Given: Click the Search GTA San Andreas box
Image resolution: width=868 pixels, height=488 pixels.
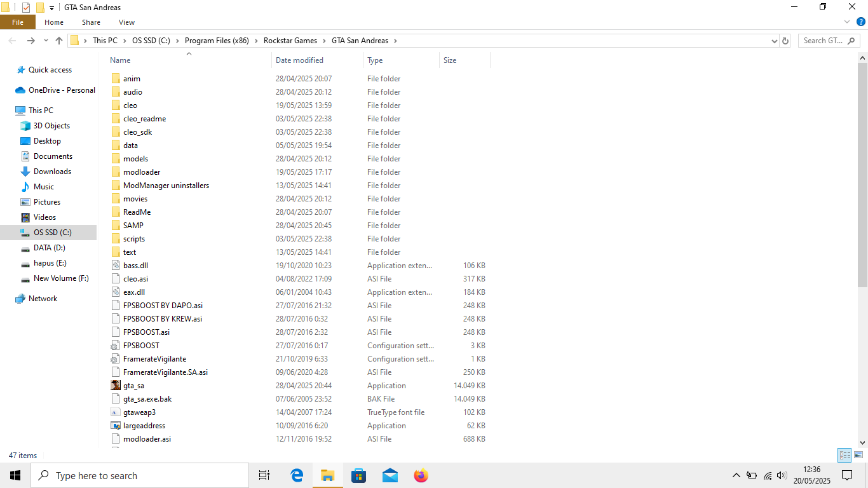Looking at the screenshot, I should click(829, 41).
